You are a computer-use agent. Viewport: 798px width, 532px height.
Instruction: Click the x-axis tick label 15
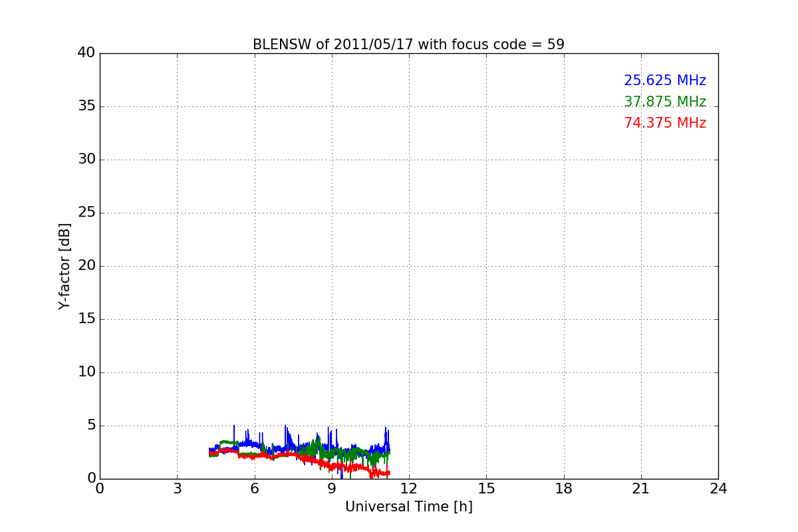click(x=486, y=489)
